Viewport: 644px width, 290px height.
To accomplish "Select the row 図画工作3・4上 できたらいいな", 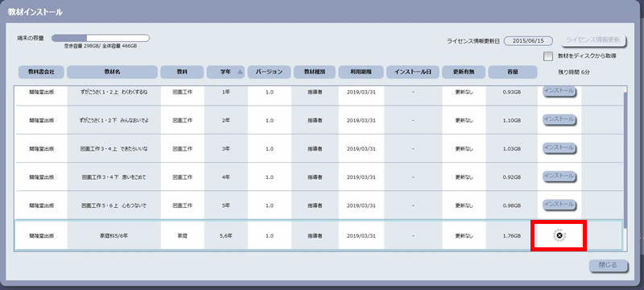I will tap(319, 149).
